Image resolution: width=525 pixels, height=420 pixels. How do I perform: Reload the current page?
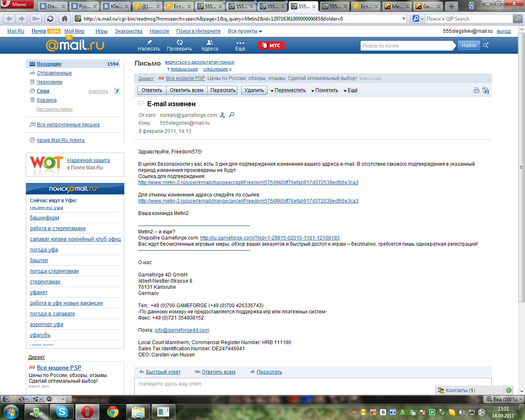click(x=50, y=18)
